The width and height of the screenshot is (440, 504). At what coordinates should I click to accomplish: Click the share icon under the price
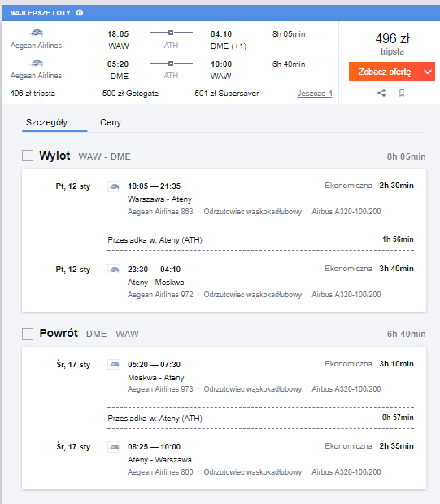pyautogui.click(x=381, y=93)
